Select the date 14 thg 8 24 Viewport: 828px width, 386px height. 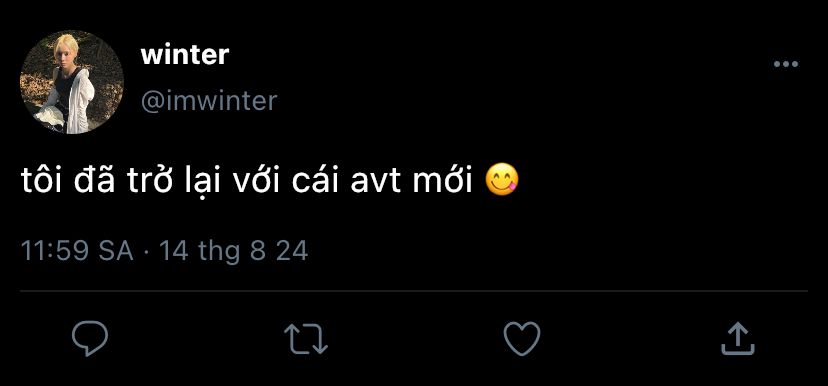(x=233, y=252)
